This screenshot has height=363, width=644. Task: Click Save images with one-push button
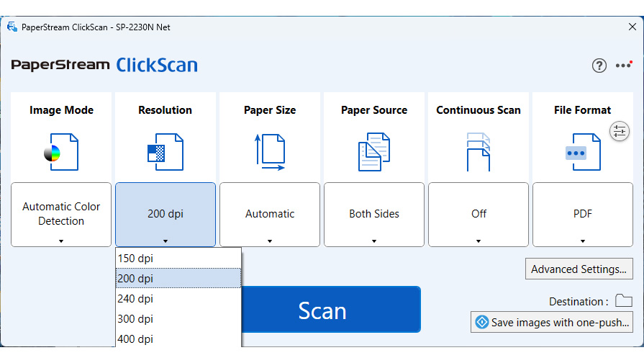click(x=552, y=322)
